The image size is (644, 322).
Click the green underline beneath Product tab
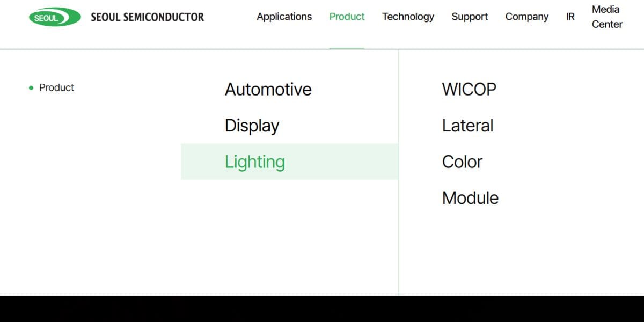pyautogui.click(x=347, y=48)
